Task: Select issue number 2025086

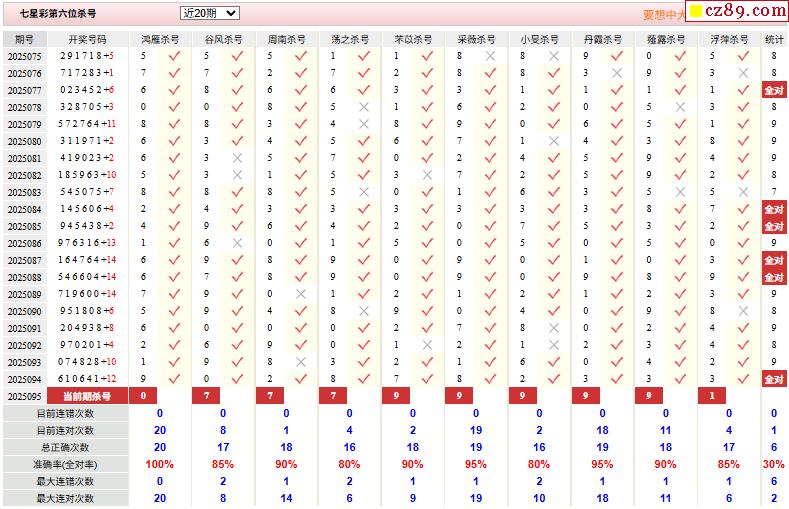Action: pos(25,243)
